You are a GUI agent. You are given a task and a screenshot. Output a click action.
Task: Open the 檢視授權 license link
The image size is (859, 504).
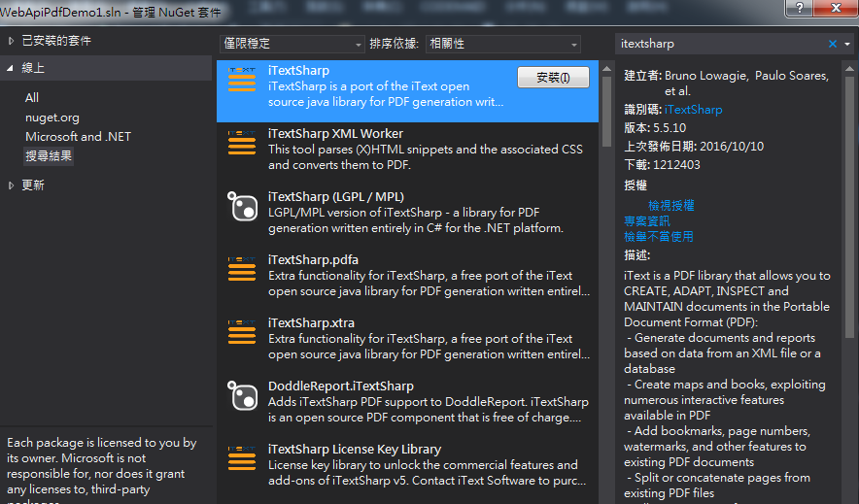coord(671,206)
